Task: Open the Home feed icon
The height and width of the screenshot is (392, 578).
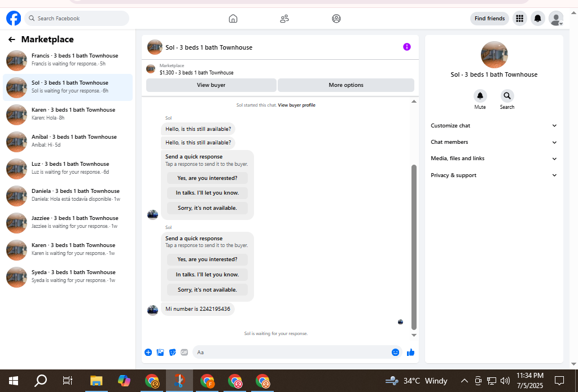Action: pos(233,19)
